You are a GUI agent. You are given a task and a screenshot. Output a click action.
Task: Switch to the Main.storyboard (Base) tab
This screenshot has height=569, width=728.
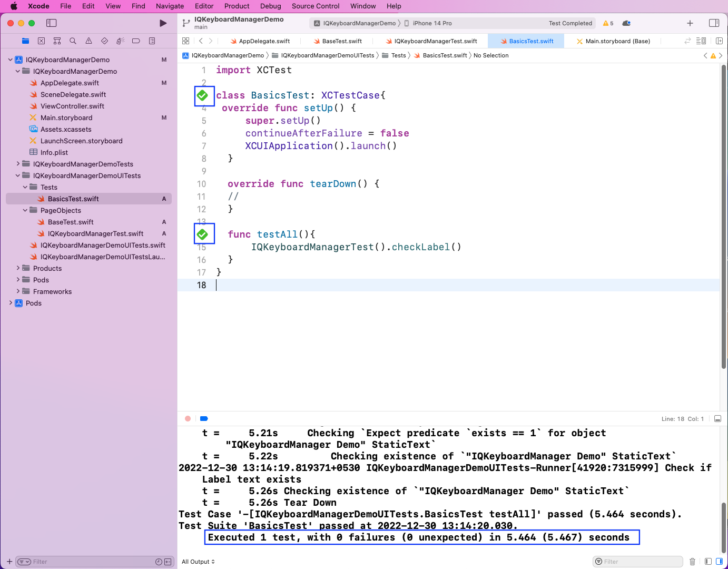[x=613, y=41]
